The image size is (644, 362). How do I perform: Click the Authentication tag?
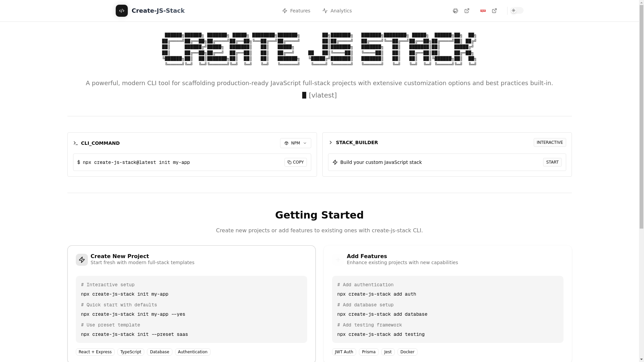(193, 352)
